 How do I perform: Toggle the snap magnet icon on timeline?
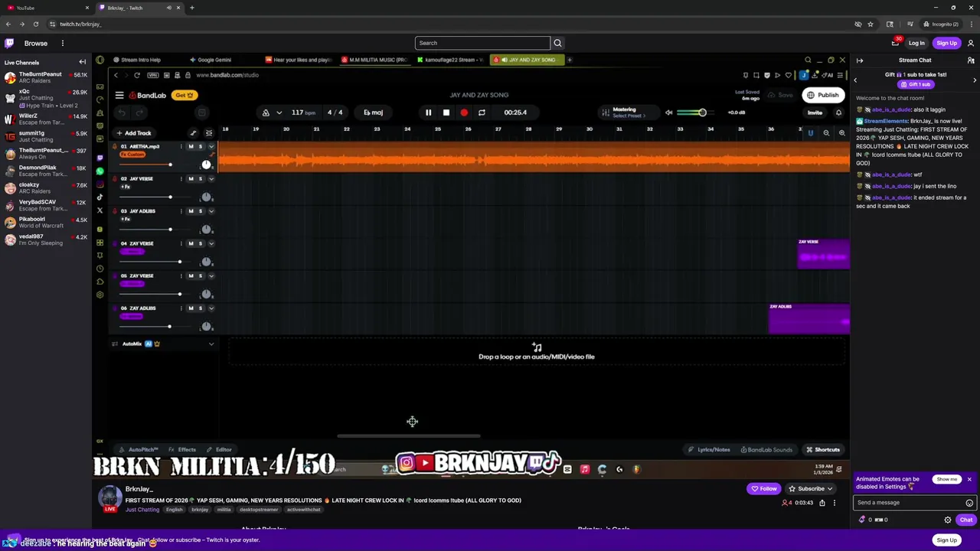(810, 133)
